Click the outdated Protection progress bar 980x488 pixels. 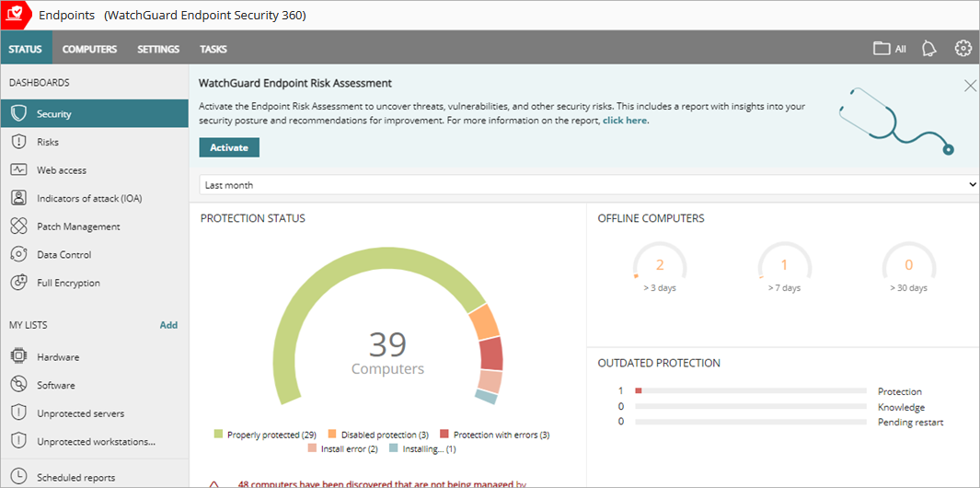pos(751,391)
